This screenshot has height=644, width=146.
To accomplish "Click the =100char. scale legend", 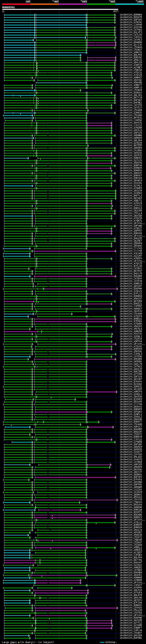I will pos(108,642).
